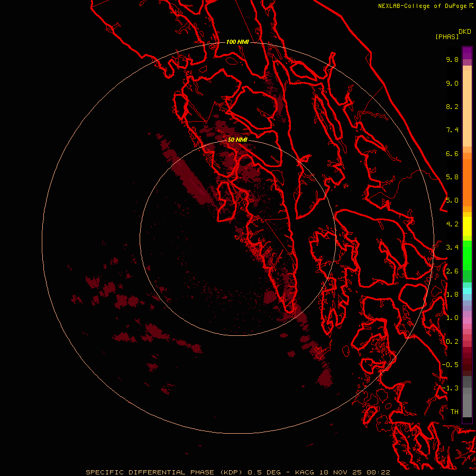This screenshot has width=476, height=476.
Task: Click the KACG 10 NOV 25 00:22 timestamp
Action: [342, 472]
